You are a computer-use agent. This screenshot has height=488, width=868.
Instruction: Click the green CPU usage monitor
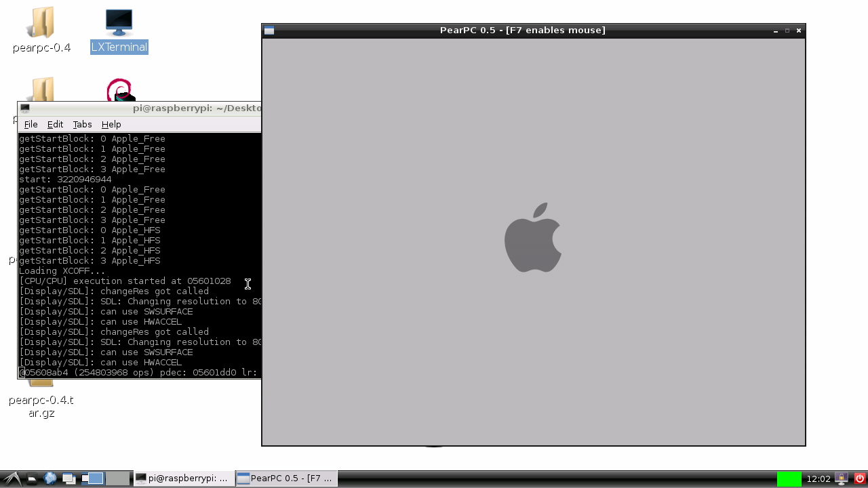click(x=789, y=479)
